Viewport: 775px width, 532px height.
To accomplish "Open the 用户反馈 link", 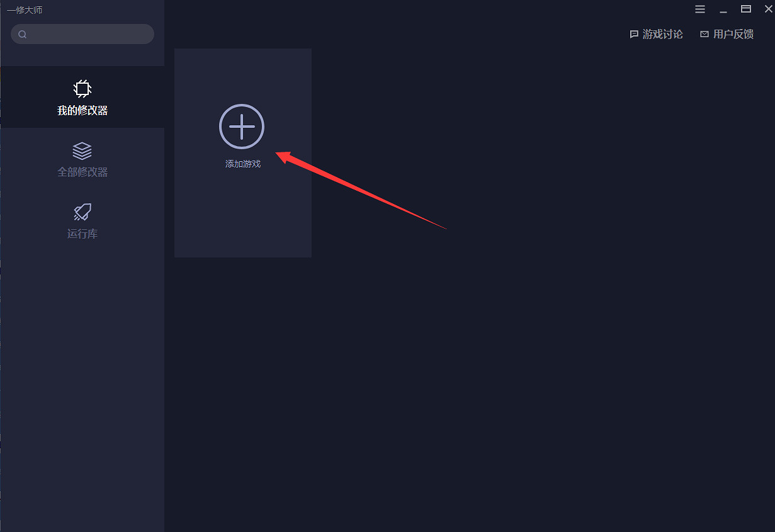I will 733,35.
